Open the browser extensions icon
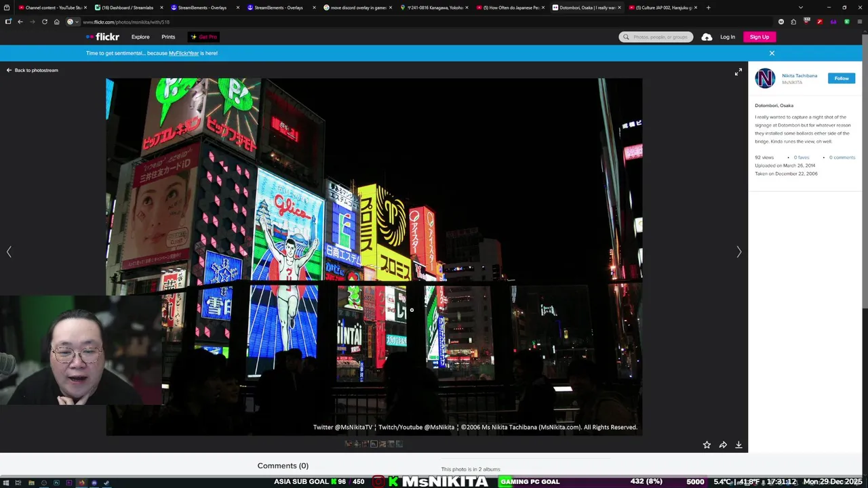The width and height of the screenshot is (868, 488). (x=793, y=22)
